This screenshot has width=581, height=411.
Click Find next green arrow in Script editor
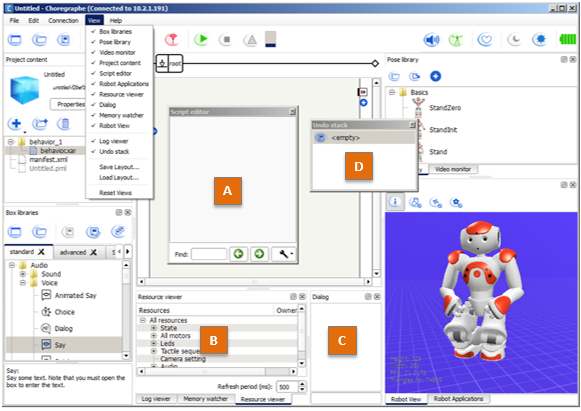tap(259, 254)
